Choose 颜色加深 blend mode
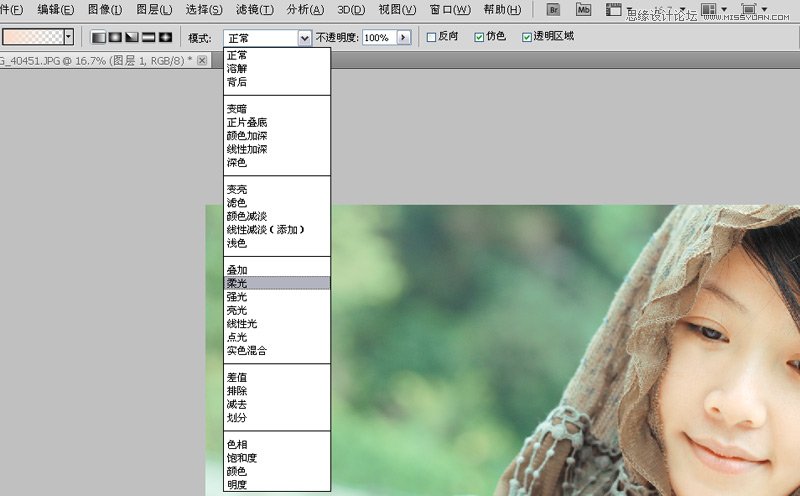 (277, 136)
